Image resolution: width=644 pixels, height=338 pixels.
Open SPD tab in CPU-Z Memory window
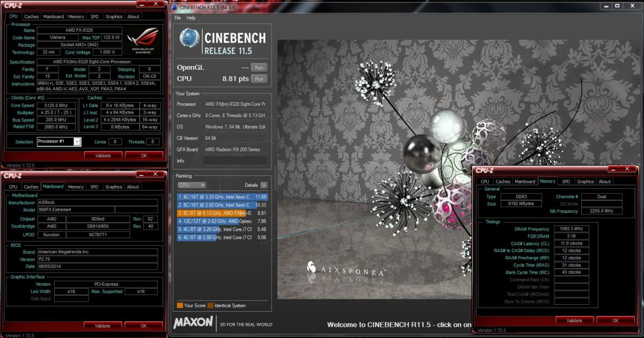(x=566, y=181)
